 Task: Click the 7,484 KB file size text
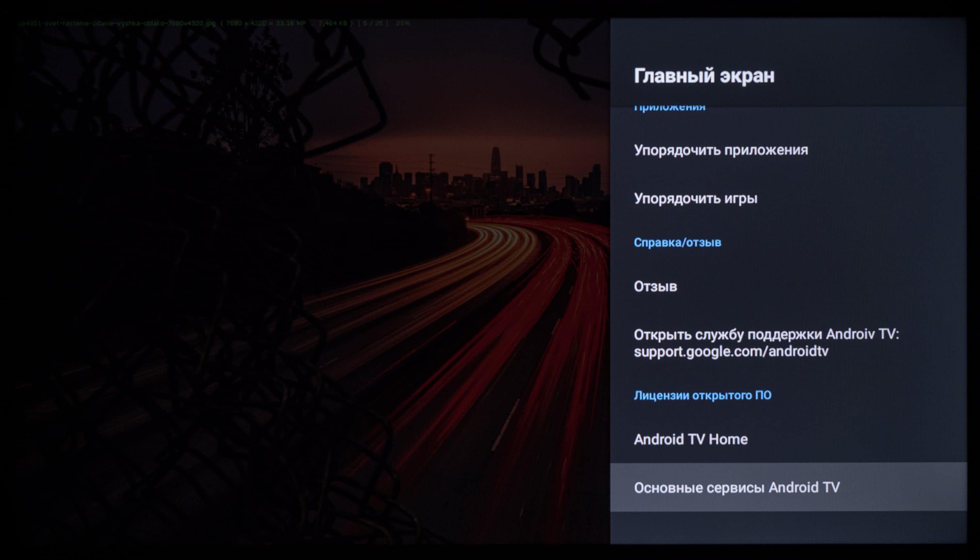point(333,24)
